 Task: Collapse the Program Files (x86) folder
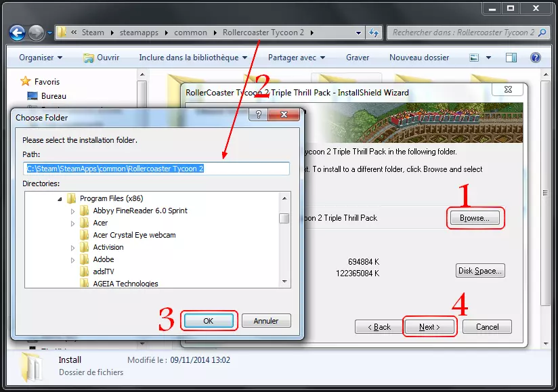[x=60, y=199]
